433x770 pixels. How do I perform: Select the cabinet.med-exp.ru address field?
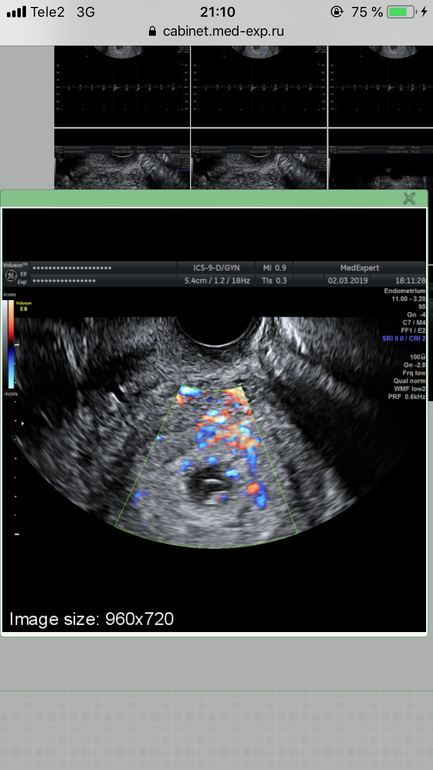tap(216, 31)
